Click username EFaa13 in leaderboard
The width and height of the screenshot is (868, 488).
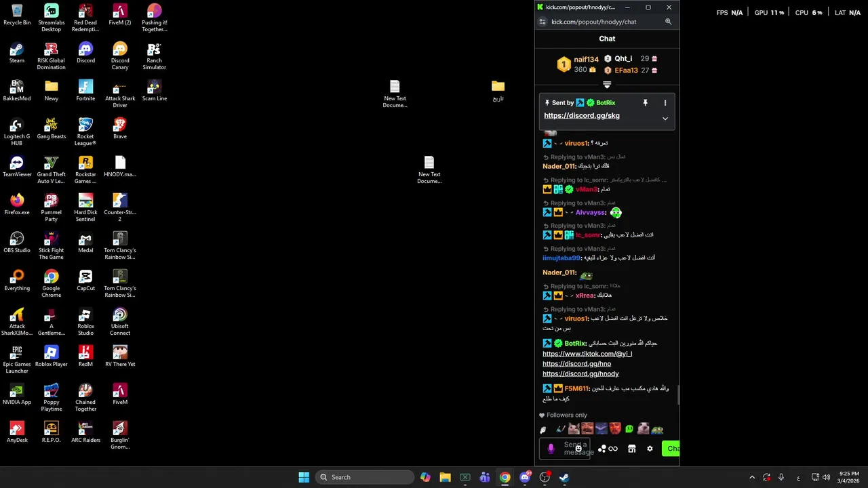click(626, 70)
